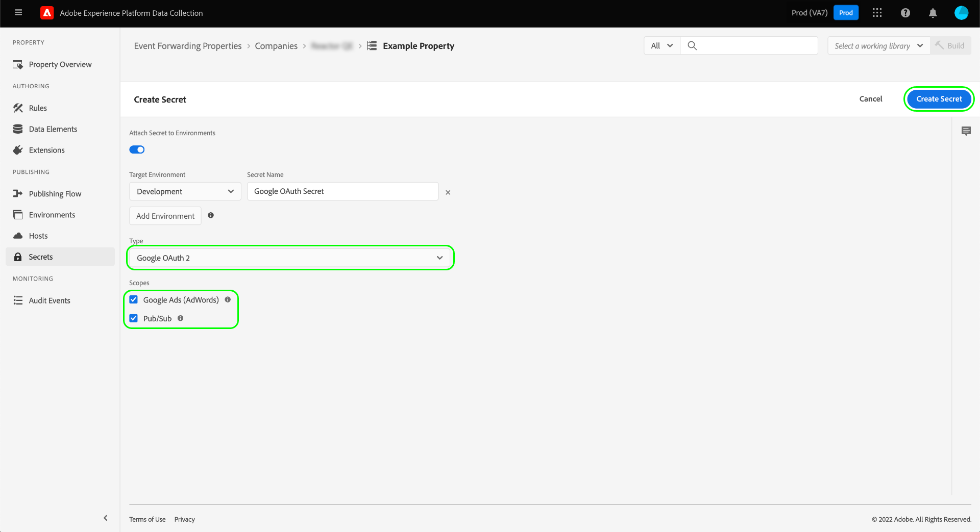980x532 pixels.
Task: Uncheck the Google Ads (AdWords) scope
Action: pyautogui.click(x=134, y=299)
